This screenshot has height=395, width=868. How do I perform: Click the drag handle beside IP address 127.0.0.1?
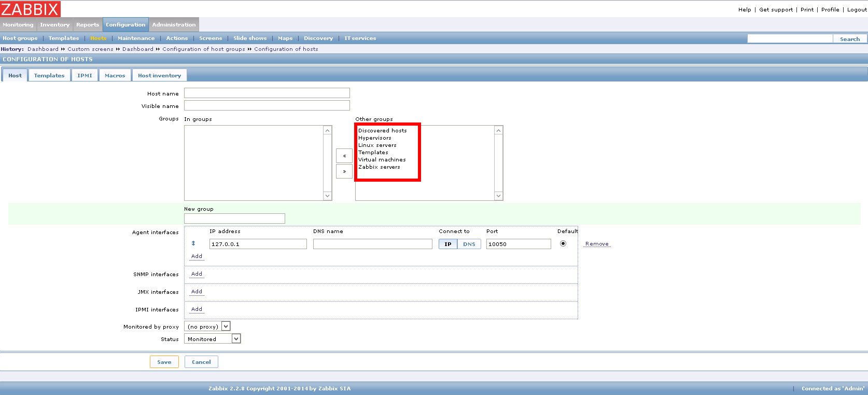(x=193, y=243)
